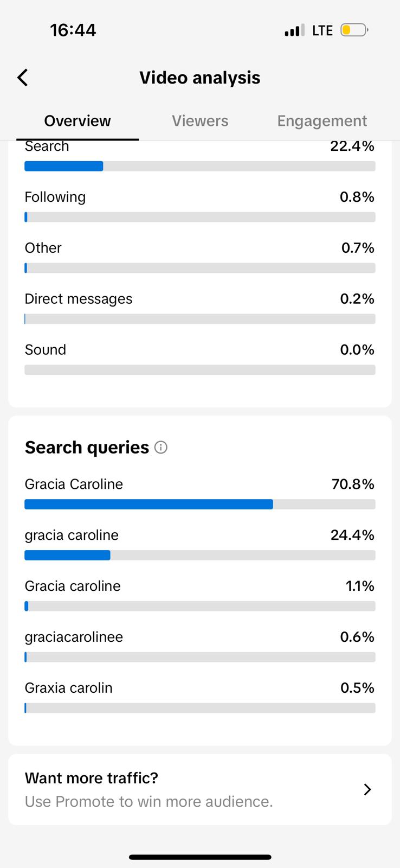Viewport: 400px width, 868px height.
Task: Tap the 16:44 clock in status bar
Action: pos(73,30)
